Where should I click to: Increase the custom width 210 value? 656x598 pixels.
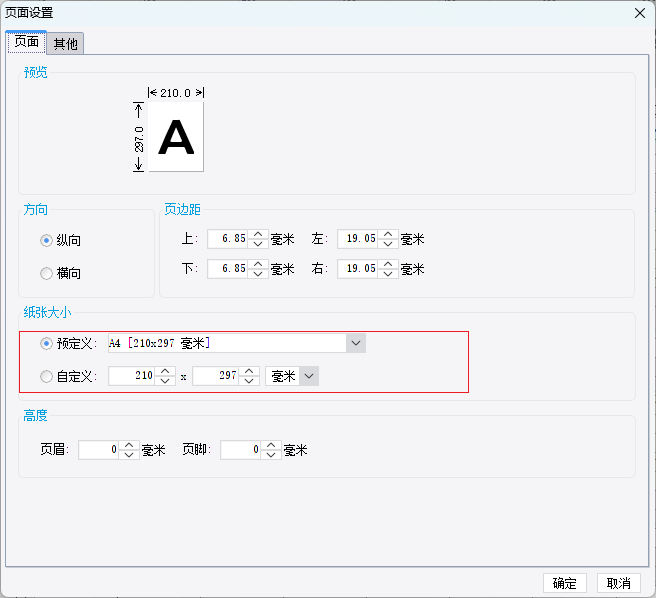tap(165, 371)
